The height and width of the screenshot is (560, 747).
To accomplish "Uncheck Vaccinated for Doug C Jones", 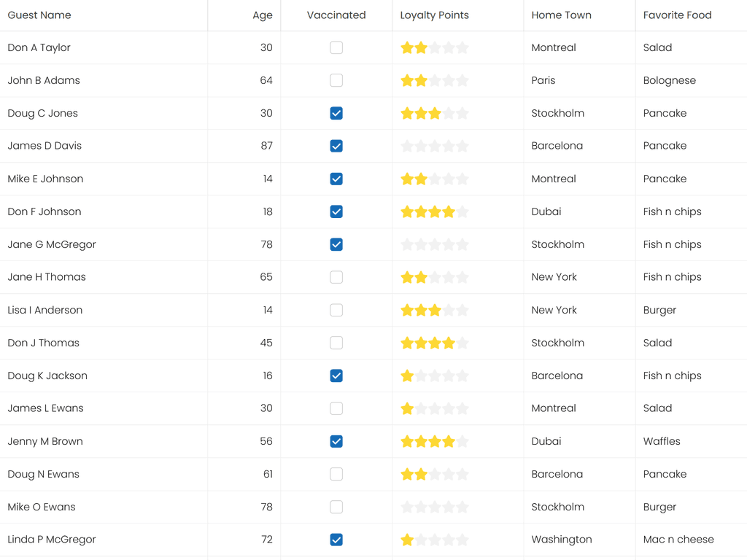I will 336,114.
